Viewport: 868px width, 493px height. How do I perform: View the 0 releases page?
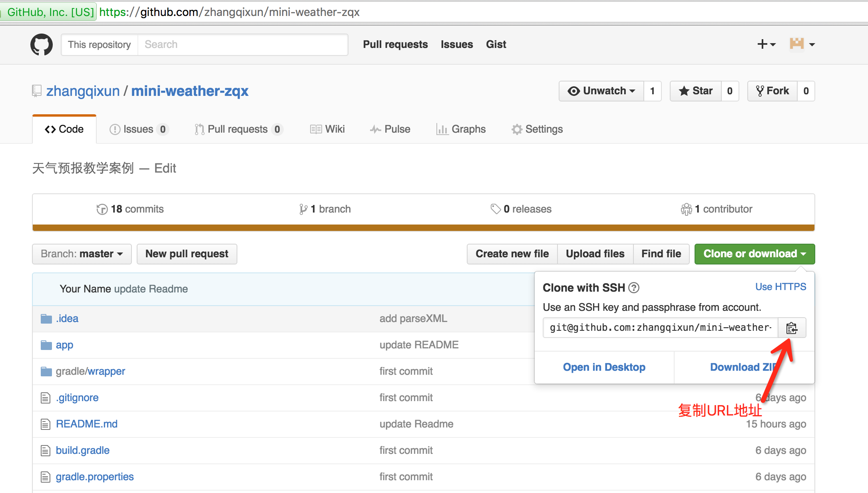[521, 209]
